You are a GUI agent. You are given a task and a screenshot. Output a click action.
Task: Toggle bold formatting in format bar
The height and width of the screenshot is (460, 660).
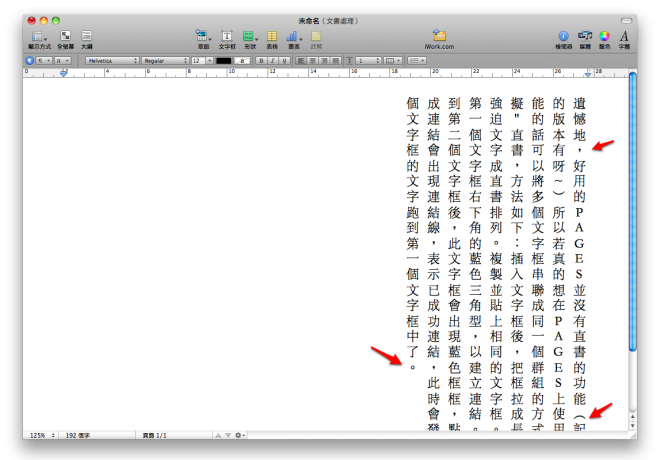(260, 61)
